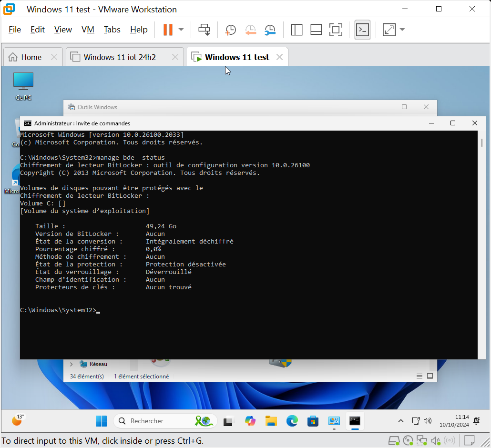Click the command prompt title bar icon

point(28,123)
